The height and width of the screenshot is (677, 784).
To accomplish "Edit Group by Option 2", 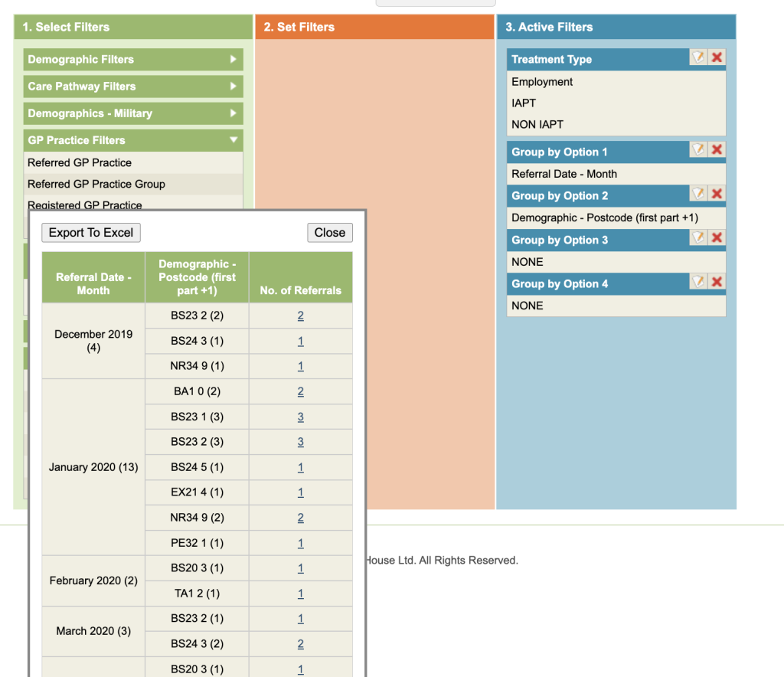I will click(x=697, y=195).
